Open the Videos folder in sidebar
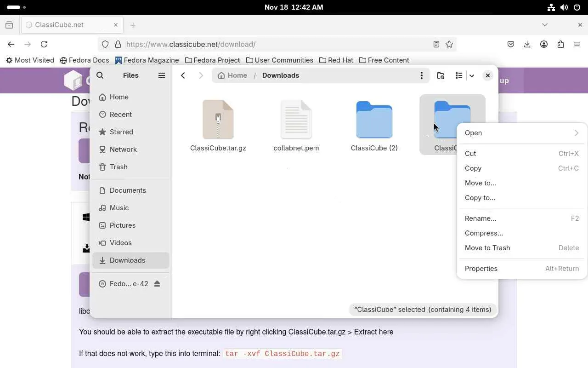The width and height of the screenshot is (588, 368). (x=131, y=243)
